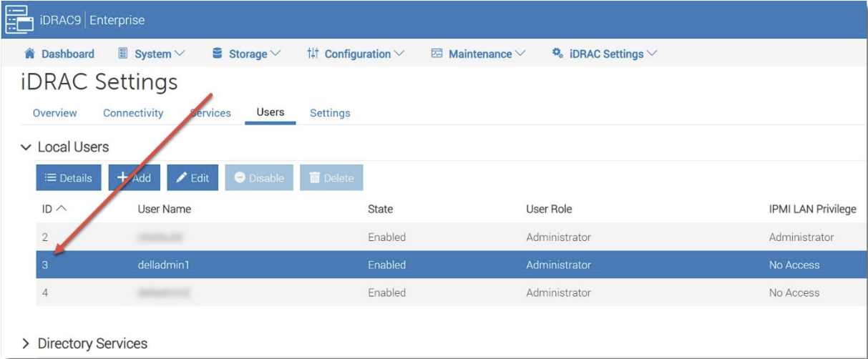Switch to the Services tab
Viewport: 868px width, 359px height.
click(210, 113)
